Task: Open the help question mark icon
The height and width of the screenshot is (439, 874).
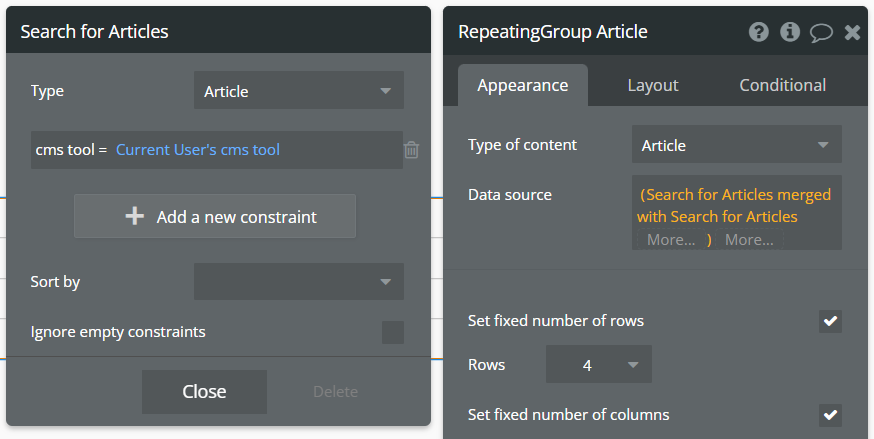Action: coord(759,32)
